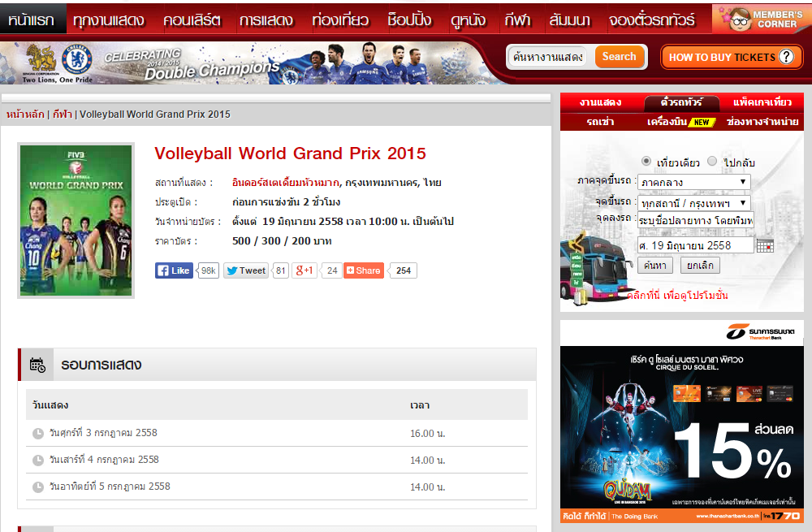This screenshot has width=812, height=532.
Task: Select the เที่ยวเดียว one-way radio button
Action: point(646,161)
